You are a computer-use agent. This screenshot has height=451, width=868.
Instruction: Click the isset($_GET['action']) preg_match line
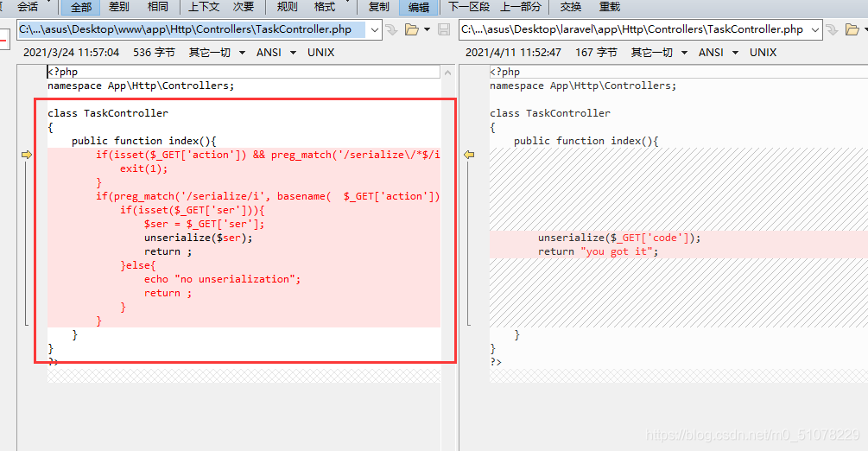[268, 155]
